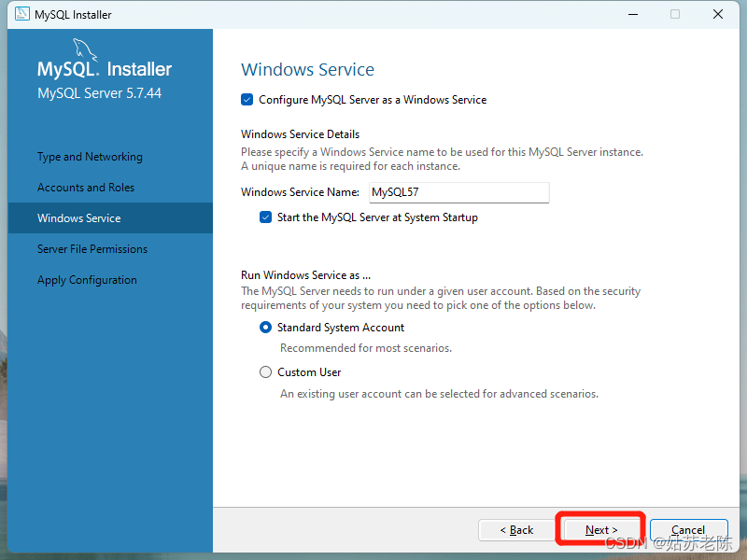This screenshot has width=747, height=560.
Task: Toggle Start the MySQL Server at System Startup
Action: (x=265, y=217)
